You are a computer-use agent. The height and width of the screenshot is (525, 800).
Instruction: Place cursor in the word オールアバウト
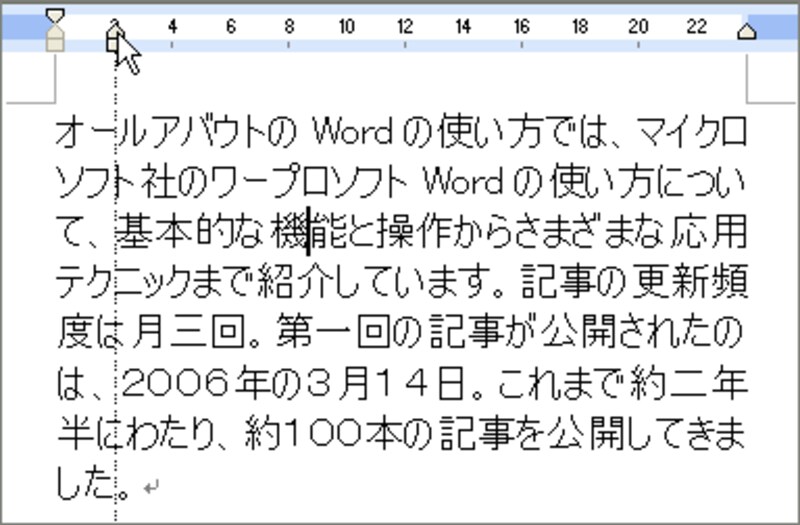point(161,132)
